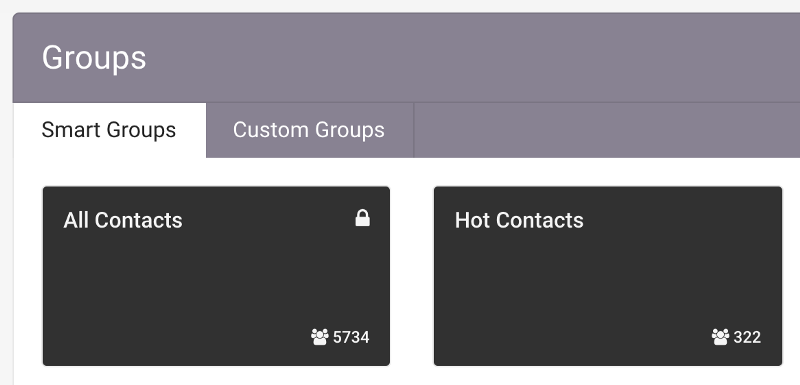Open the Hot Contacts group card

click(608, 276)
